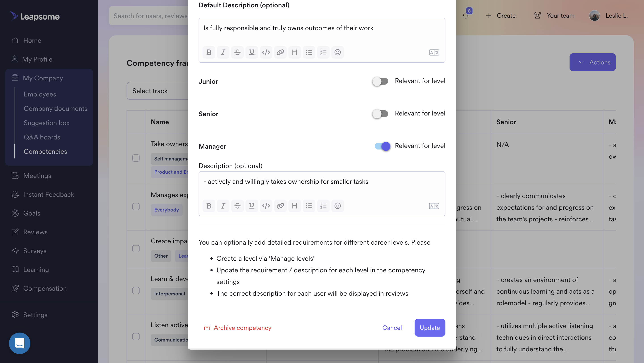Add heading in Default Description toolbar
644x363 pixels.
[x=294, y=52]
